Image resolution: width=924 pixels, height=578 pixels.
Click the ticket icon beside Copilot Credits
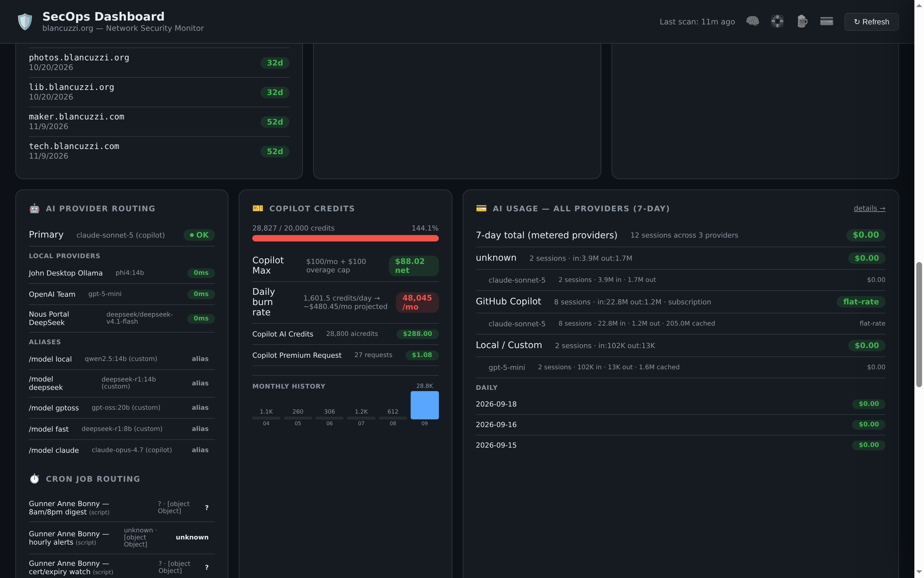[258, 208]
